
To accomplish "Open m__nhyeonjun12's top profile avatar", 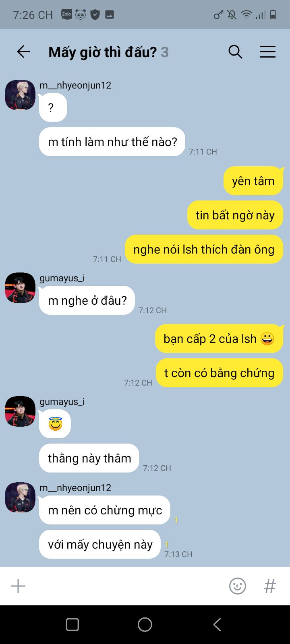I will pos(20,95).
